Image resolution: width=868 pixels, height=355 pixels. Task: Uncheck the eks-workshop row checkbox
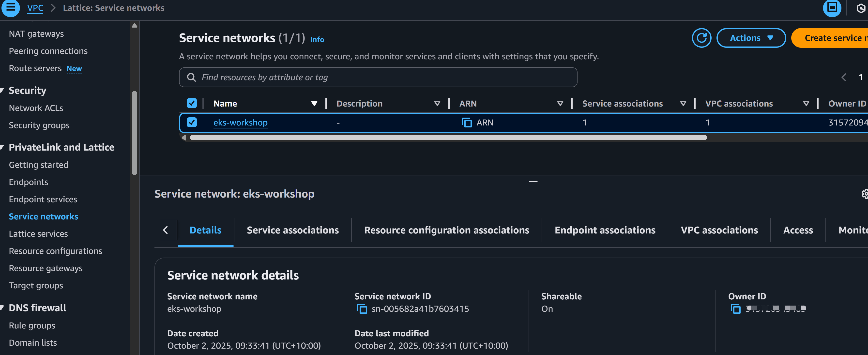pyautogui.click(x=191, y=122)
